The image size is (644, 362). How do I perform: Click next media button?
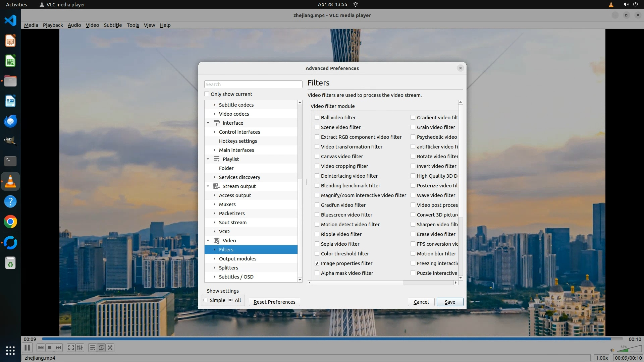pos(58,348)
